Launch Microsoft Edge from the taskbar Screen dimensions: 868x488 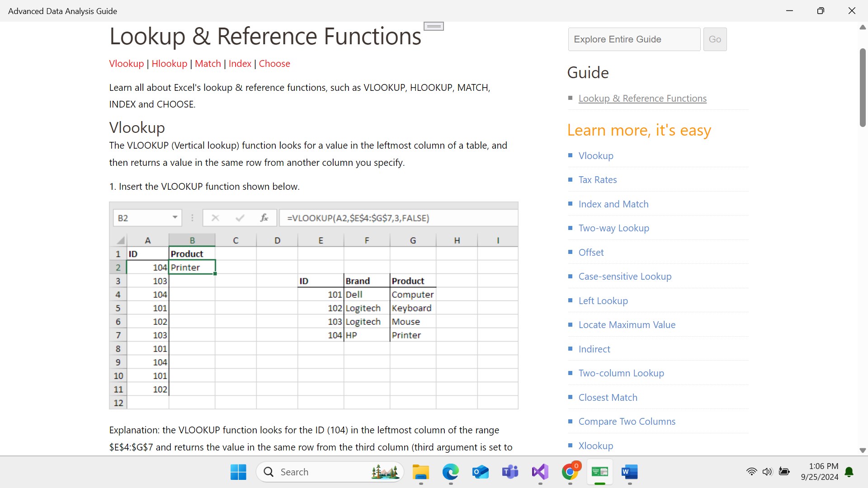pos(450,472)
